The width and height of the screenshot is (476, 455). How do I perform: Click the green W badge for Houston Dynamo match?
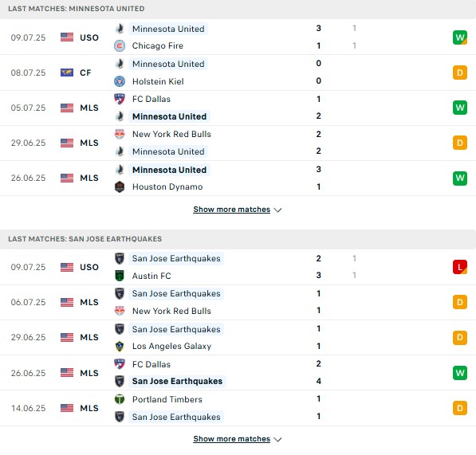pos(459,178)
